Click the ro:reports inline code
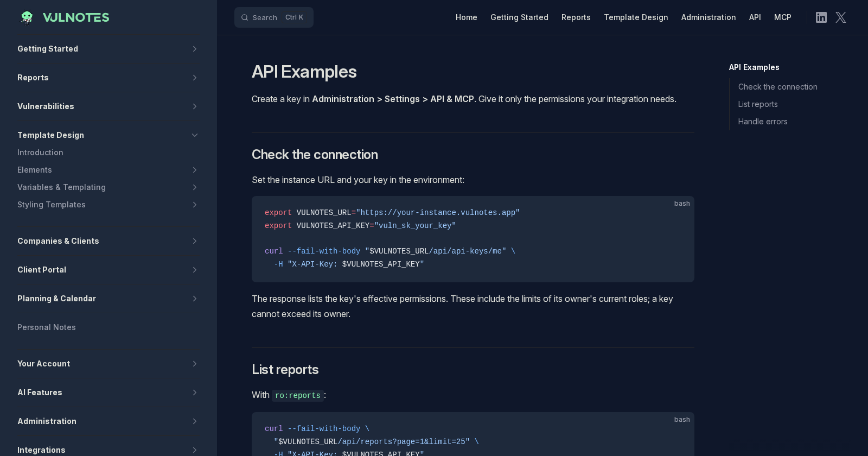 298,395
